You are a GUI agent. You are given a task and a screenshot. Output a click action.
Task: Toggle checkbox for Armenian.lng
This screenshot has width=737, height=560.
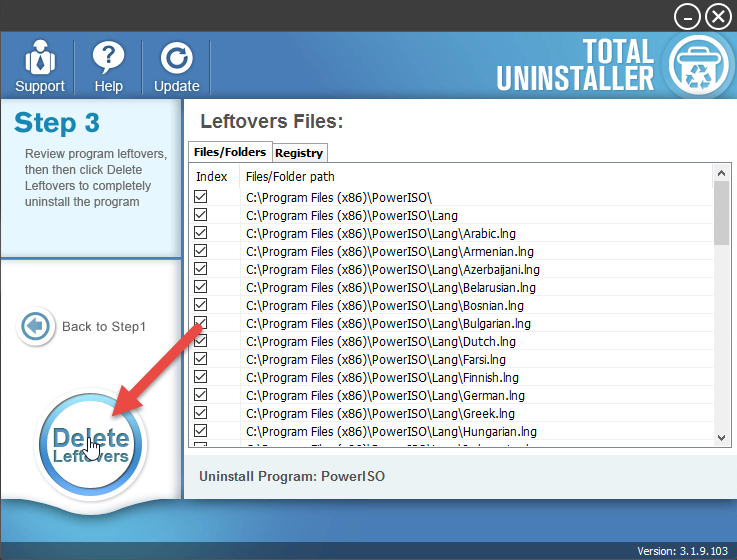coord(201,251)
